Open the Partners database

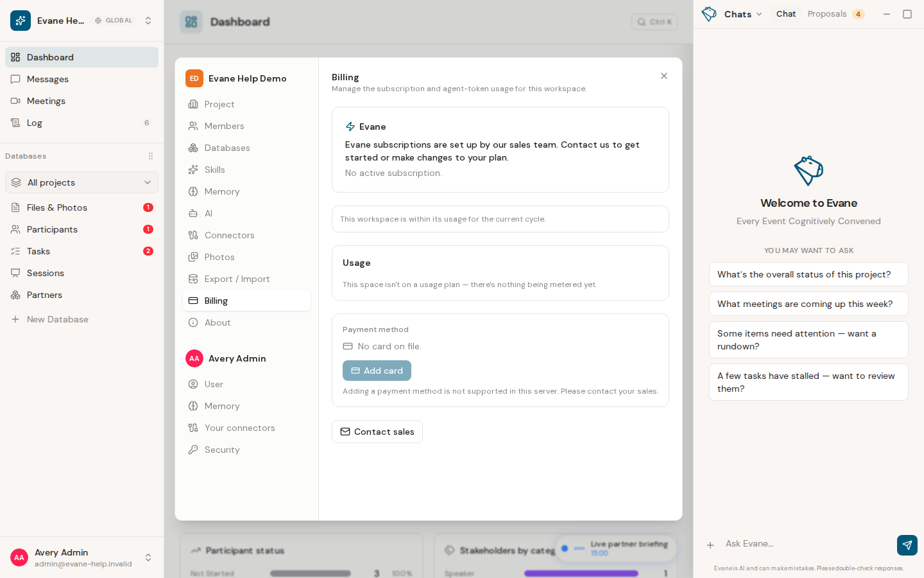click(81, 295)
